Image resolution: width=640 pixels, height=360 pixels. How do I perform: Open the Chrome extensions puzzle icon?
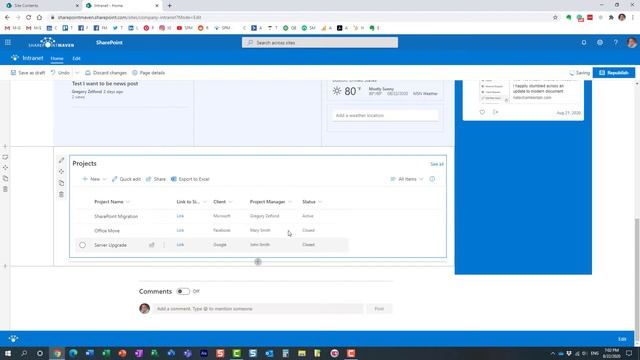[611, 18]
